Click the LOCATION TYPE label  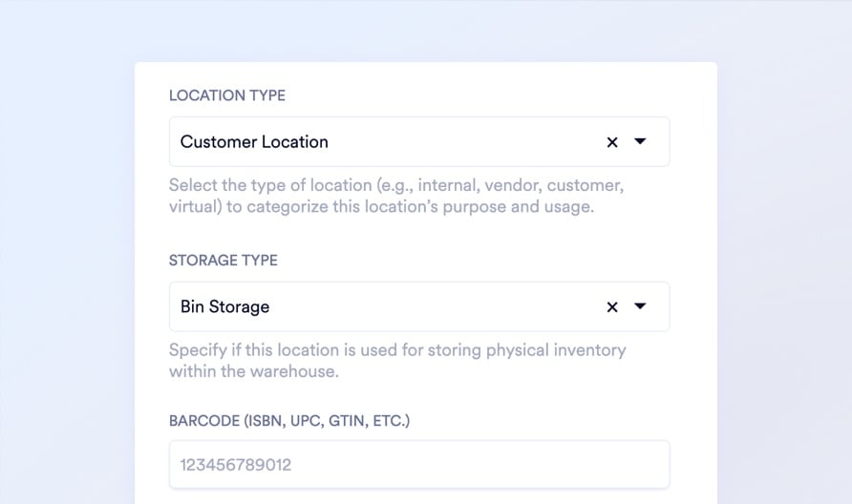tap(227, 95)
